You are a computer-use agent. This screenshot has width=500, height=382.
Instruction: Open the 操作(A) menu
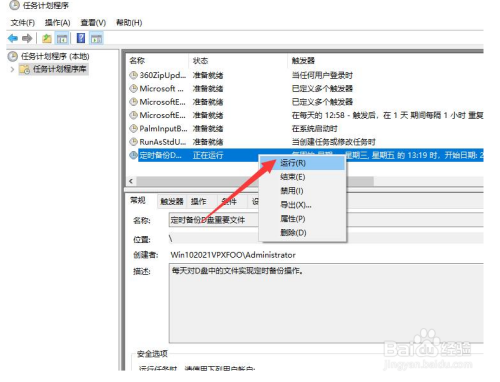coord(58,23)
